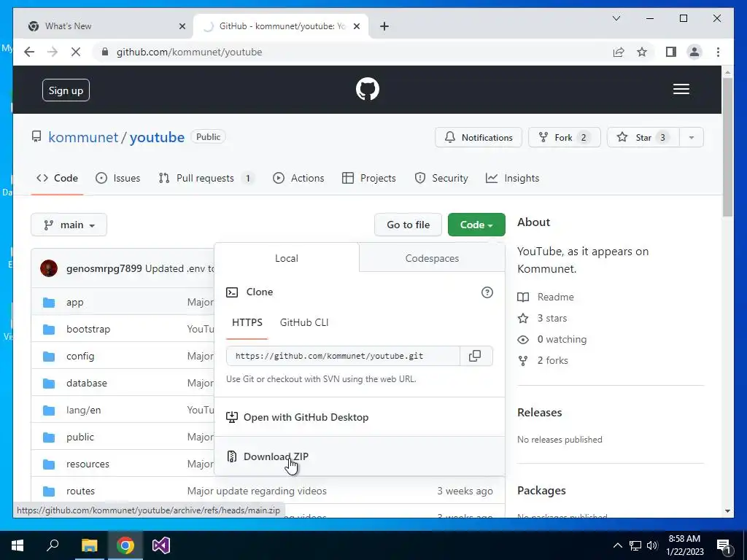747x560 pixels.
Task: View the 2 forks link
Action: tap(552, 360)
